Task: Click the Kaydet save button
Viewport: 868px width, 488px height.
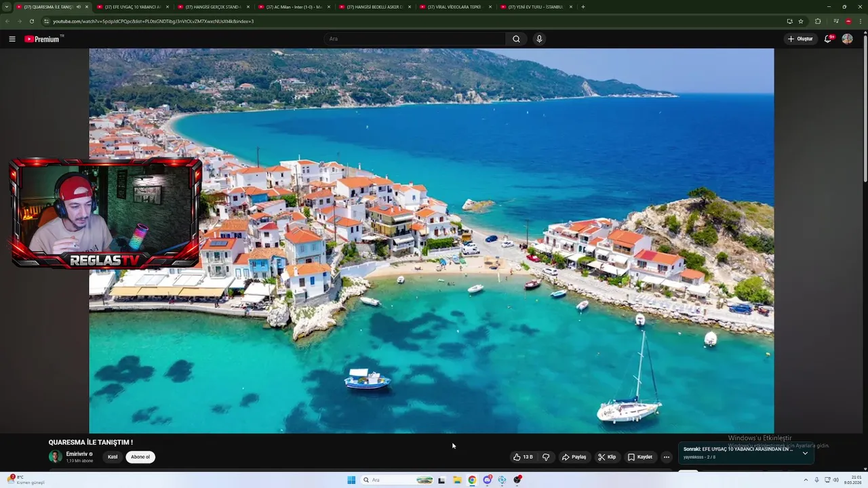Action: click(639, 457)
